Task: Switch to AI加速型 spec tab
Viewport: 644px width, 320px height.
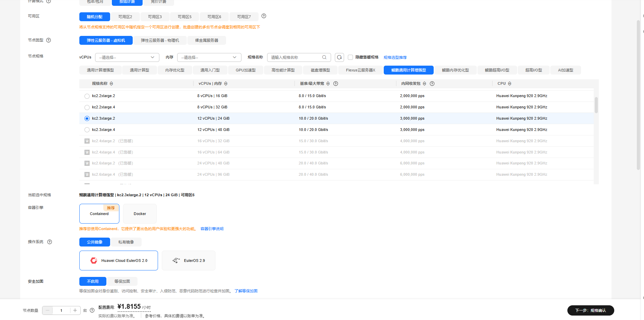Action: (565, 70)
